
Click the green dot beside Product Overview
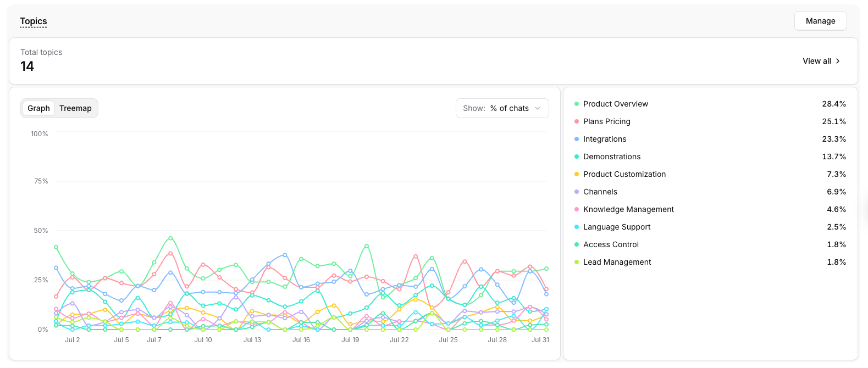[576, 104]
